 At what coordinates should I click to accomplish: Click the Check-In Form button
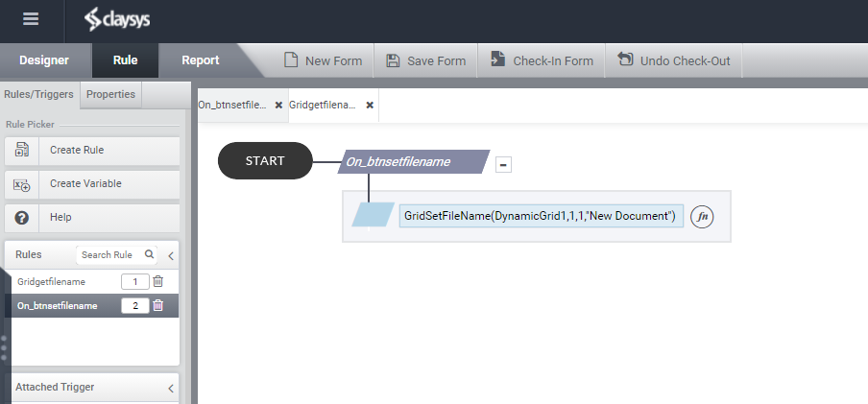coord(542,60)
